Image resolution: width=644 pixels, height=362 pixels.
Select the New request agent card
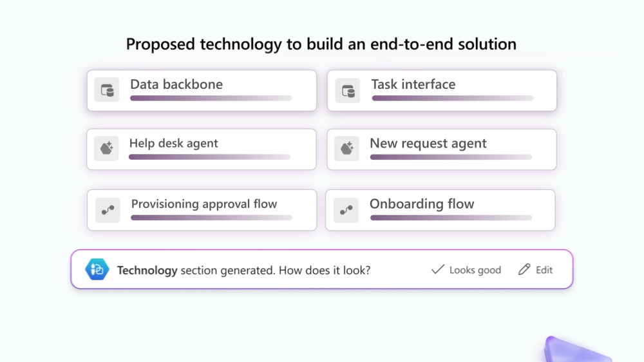(442, 149)
